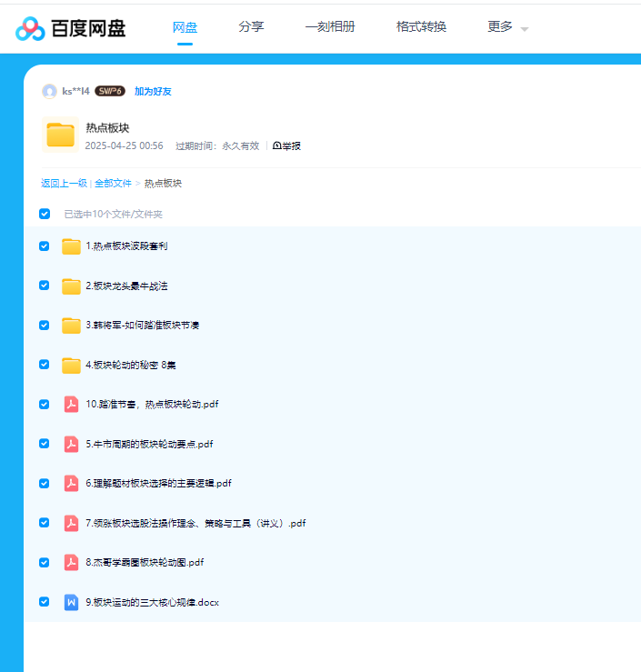
Task: Click PDF icon for 8.杰哥学霸圈板块轮动图.pdf
Action: coord(71,563)
